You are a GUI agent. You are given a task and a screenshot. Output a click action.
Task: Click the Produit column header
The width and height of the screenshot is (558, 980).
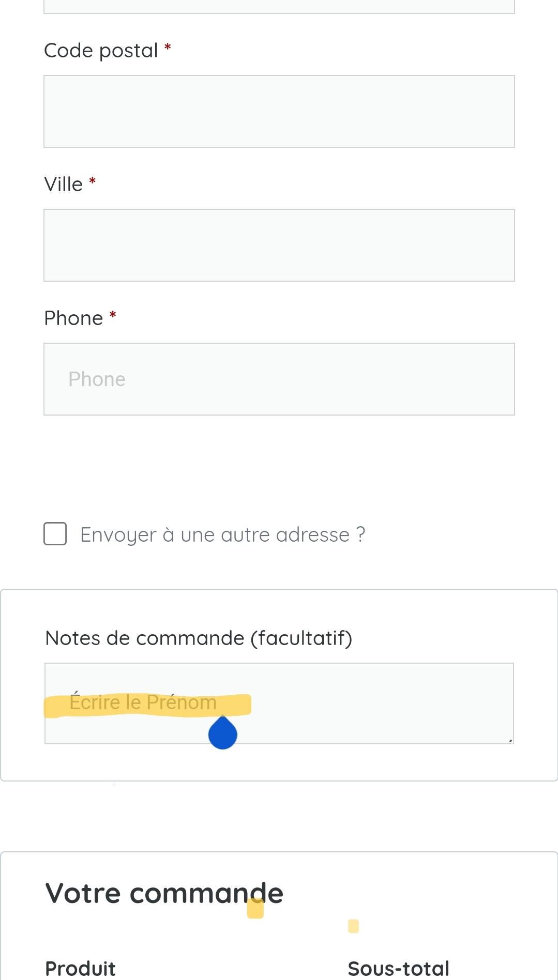point(81,968)
